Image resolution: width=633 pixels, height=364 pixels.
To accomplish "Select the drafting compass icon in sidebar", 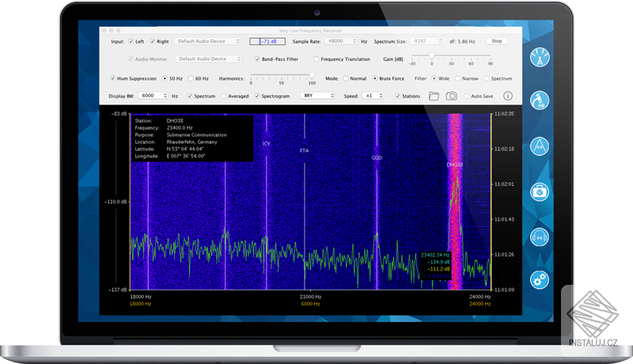I will point(540,146).
